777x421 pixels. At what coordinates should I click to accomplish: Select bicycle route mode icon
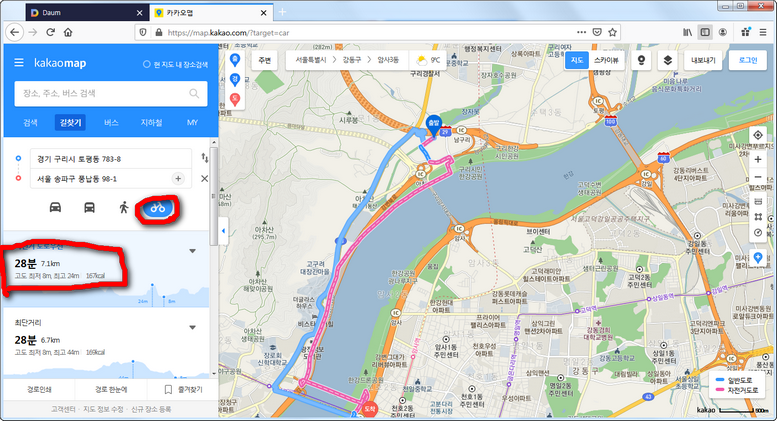tap(158, 208)
